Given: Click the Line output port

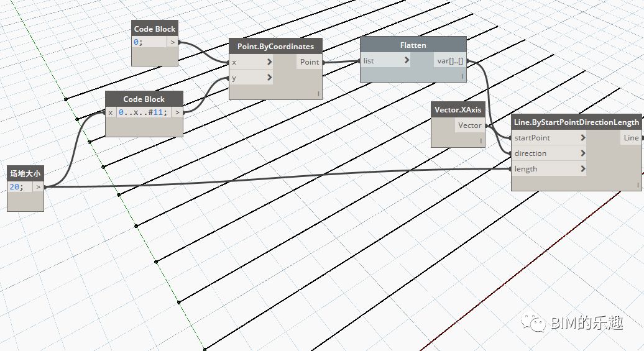Looking at the screenshot, I should click(x=631, y=137).
